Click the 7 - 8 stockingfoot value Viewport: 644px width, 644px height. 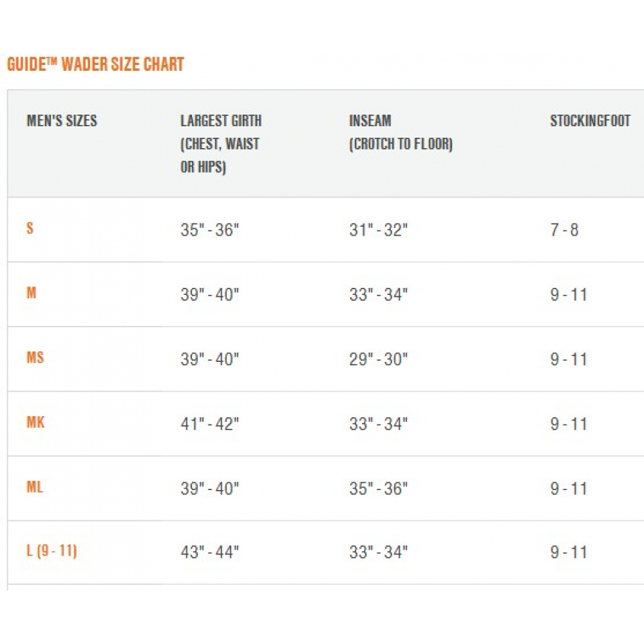tap(564, 230)
